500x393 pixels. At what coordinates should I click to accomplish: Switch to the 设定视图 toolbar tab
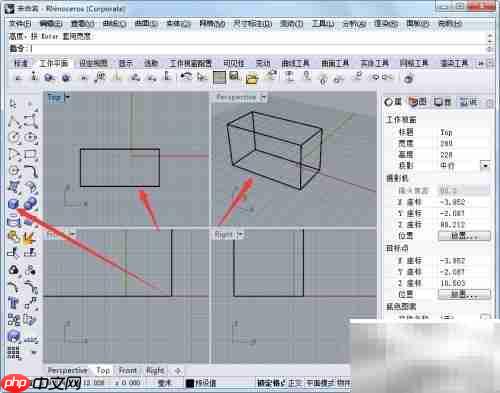94,63
